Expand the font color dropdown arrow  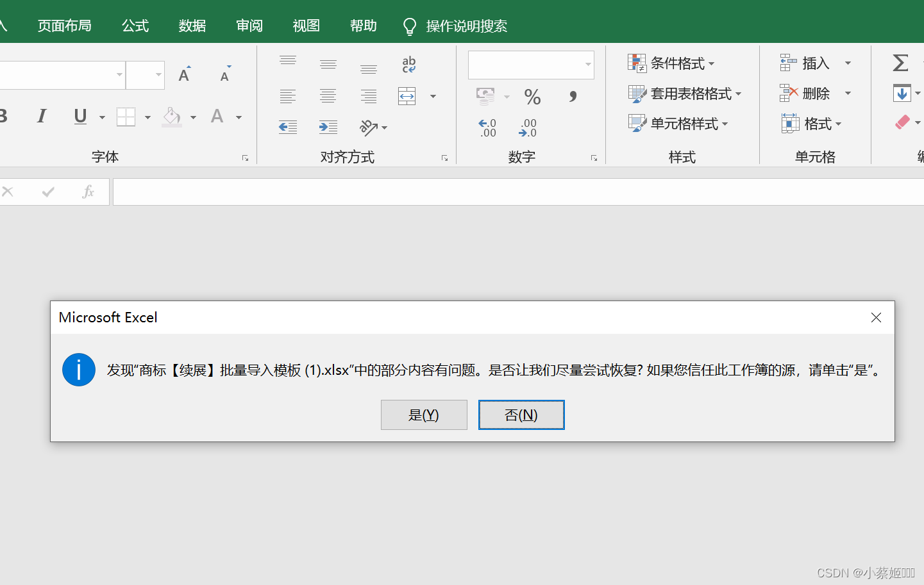pyautogui.click(x=239, y=117)
